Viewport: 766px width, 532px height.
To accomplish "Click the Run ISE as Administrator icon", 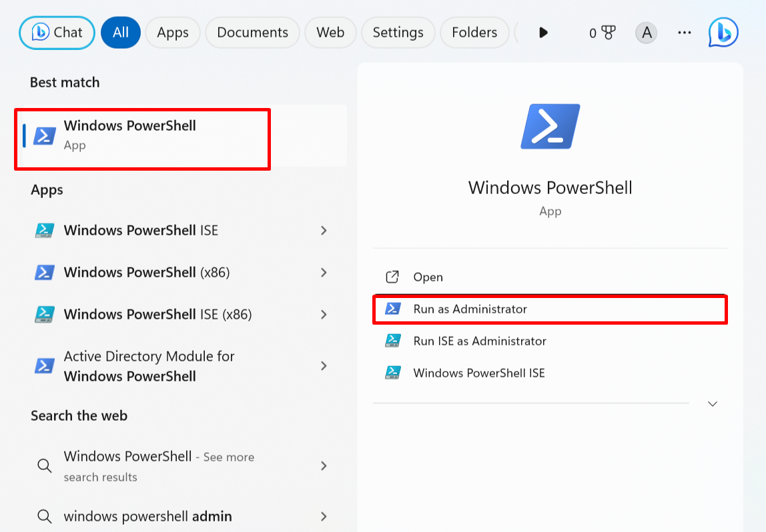I will click(393, 341).
